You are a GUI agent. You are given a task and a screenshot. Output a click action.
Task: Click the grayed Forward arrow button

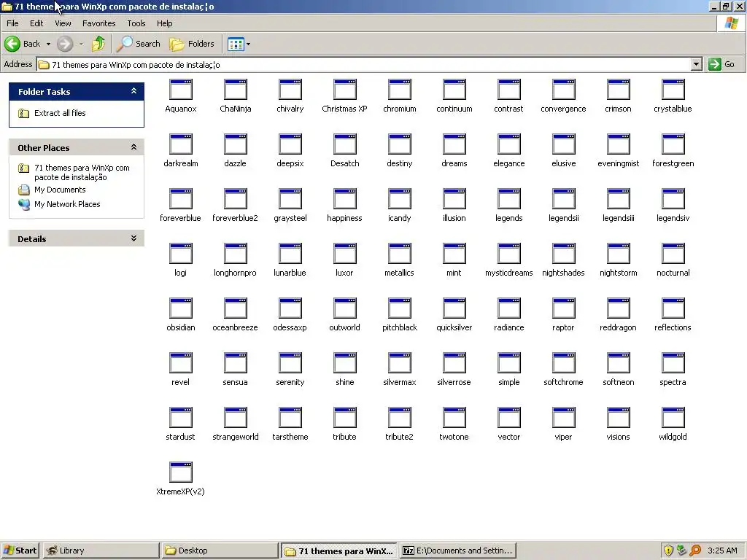tap(65, 44)
